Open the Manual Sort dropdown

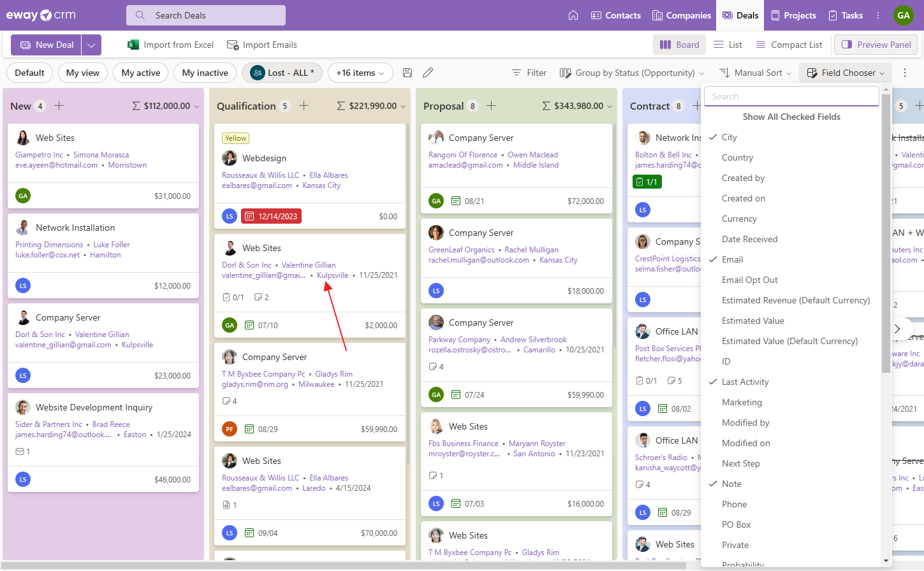click(755, 73)
